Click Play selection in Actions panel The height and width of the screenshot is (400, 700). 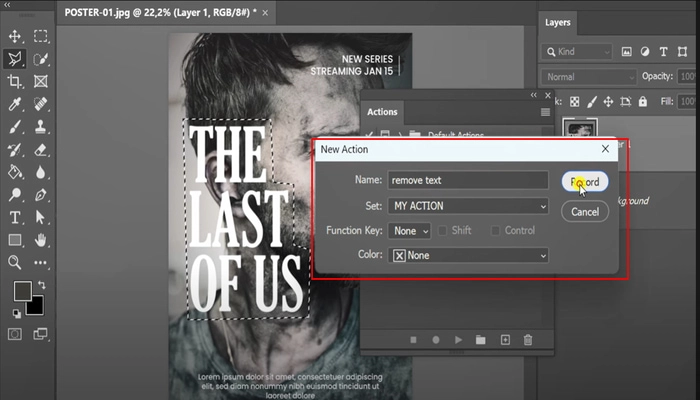pyautogui.click(x=458, y=340)
